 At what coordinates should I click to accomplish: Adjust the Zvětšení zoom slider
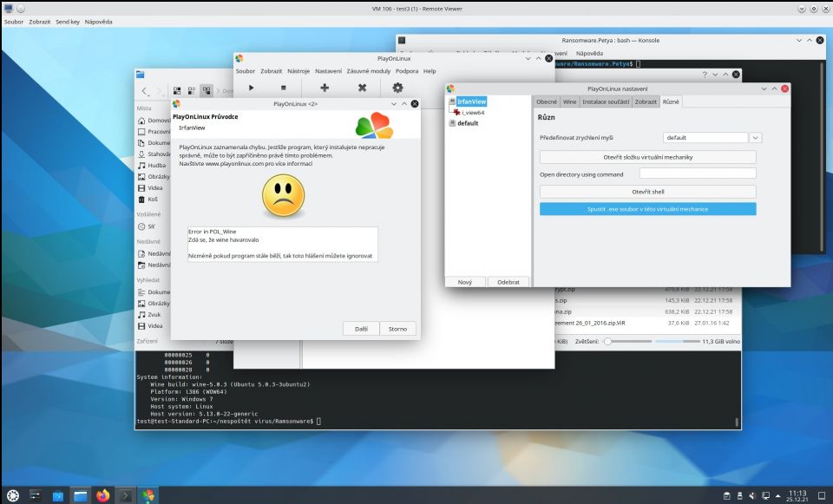tap(627, 342)
